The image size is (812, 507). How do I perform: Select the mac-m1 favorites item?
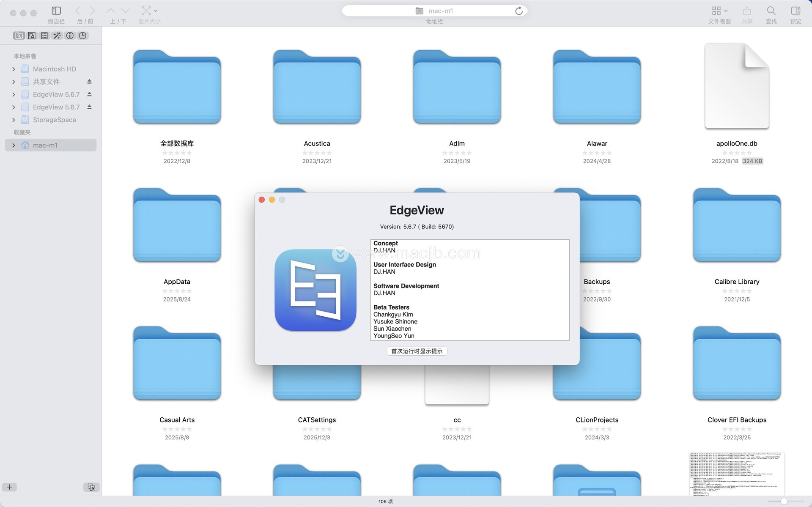tap(45, 145)
